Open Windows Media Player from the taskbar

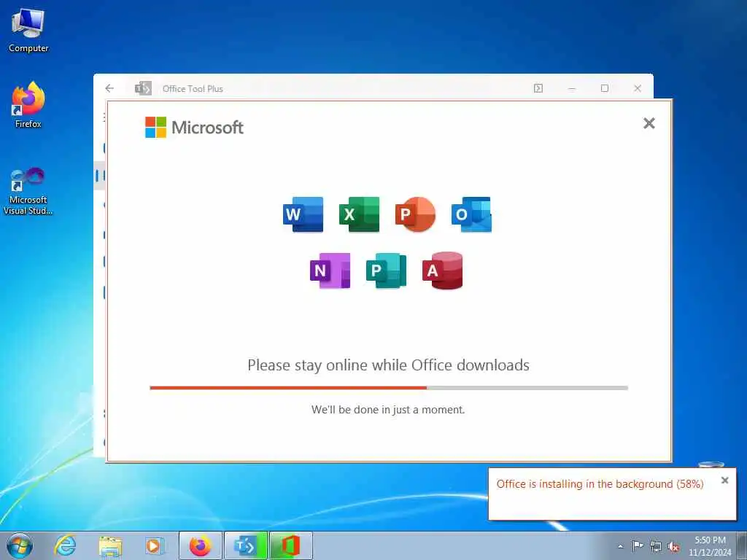pos(155,545)
